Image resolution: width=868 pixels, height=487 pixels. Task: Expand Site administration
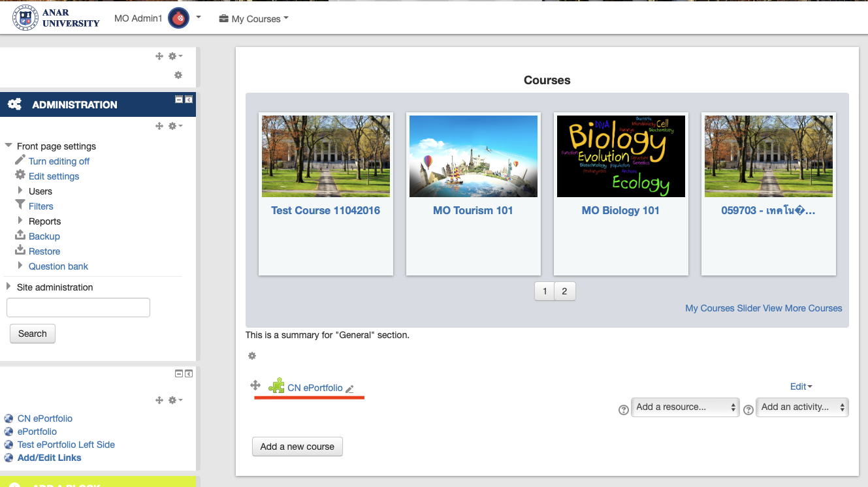(8, 287)
